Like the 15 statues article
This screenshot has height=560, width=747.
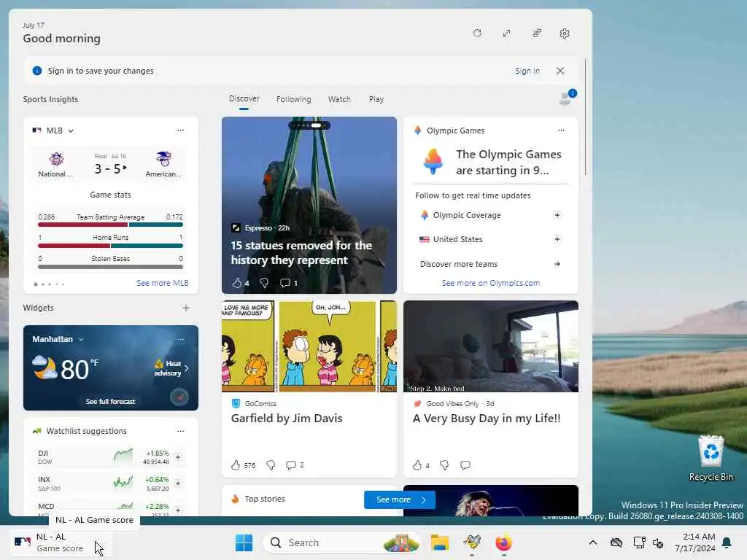(x=237, y=283)
